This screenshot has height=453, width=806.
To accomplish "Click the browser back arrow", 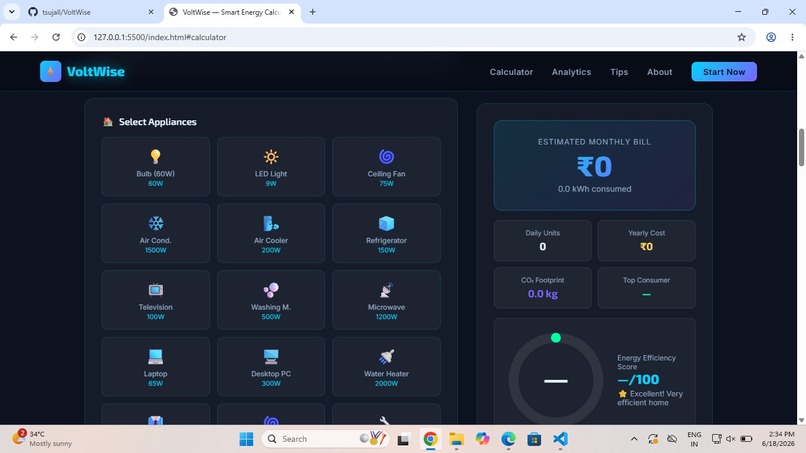I will pyautogui.click(x=13, y=37).
